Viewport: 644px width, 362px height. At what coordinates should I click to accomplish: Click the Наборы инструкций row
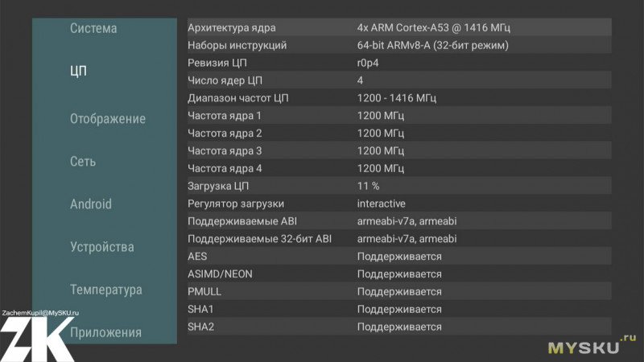399,45
